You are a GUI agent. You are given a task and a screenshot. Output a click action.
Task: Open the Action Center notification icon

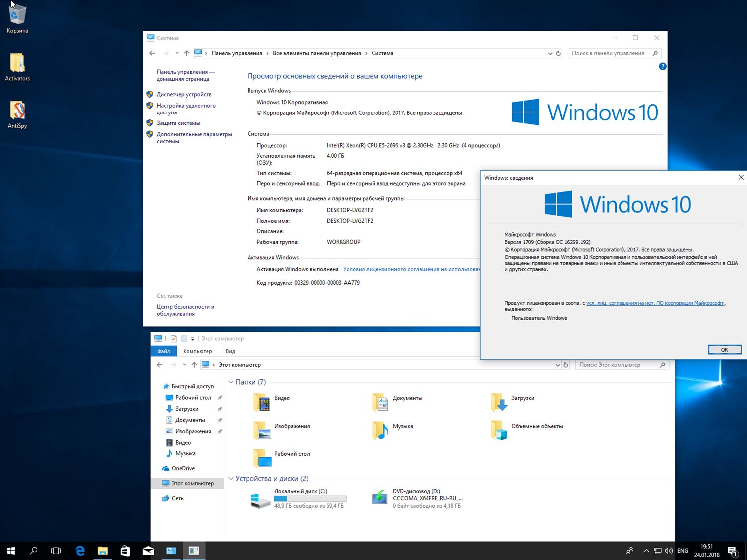tap(732, 551)
